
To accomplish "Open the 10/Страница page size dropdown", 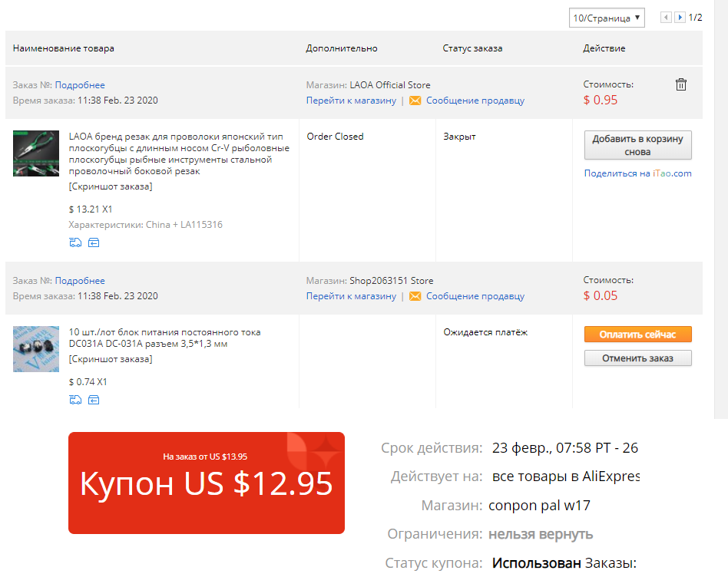I will click(607, 18).
